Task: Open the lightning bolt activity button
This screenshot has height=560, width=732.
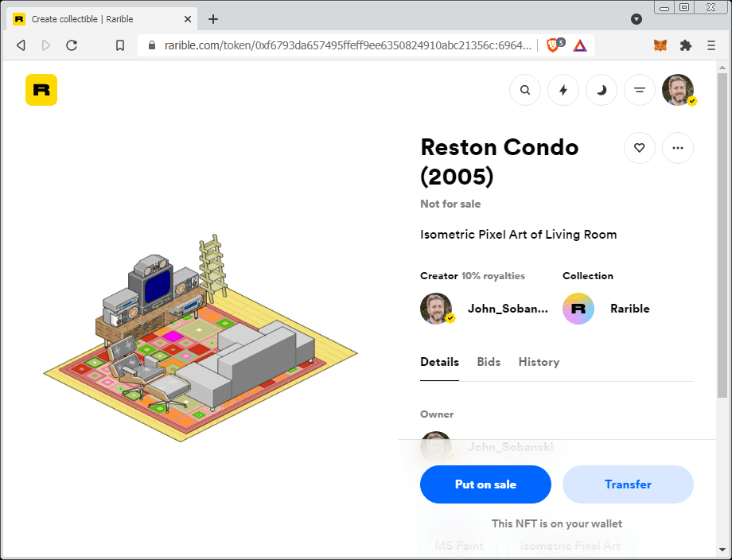Action: coord(563,90)
